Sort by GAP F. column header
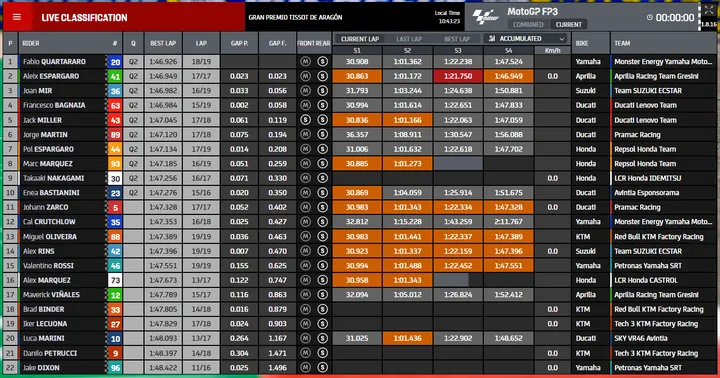720x378 pixels. (277, 44)
